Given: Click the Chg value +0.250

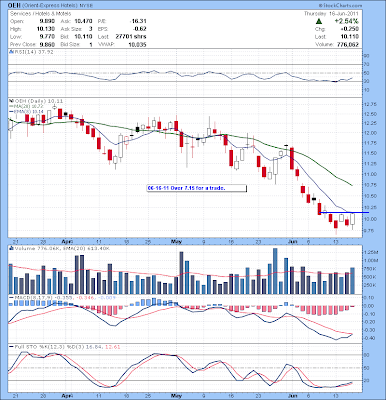Looking at the screenshot, I should tap(351, 29).
